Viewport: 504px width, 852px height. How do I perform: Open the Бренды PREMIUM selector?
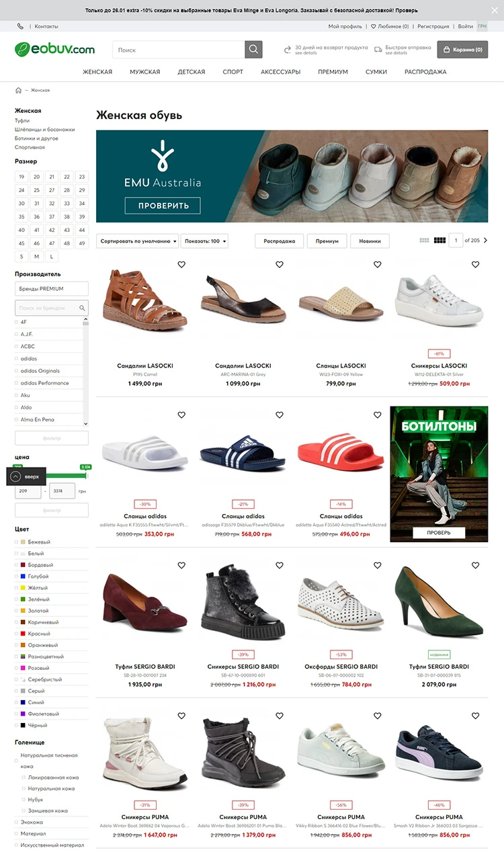(52, 289)
